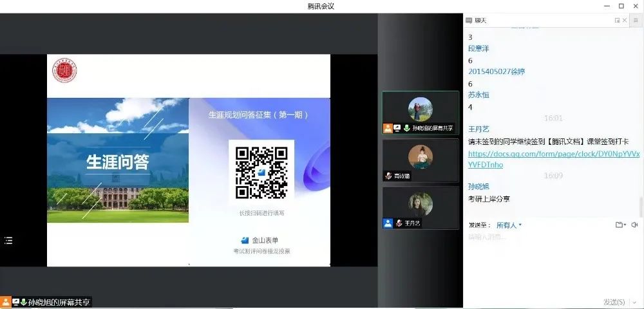Viewport: 644px width, 309px height.
Task: Open the 所有人 recipient dropdown
Action: coord(509,225)
